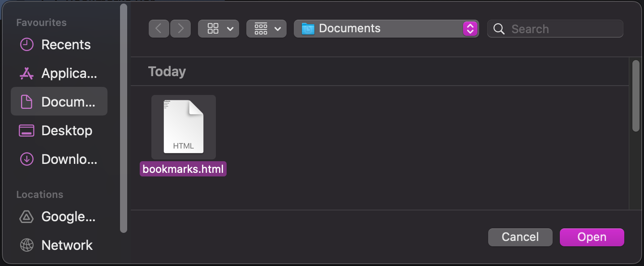Image resolution: width=644 pixels, height=266 pixels.
Task: Click the Desktop sidebar icon
Action: click(27, 131)
